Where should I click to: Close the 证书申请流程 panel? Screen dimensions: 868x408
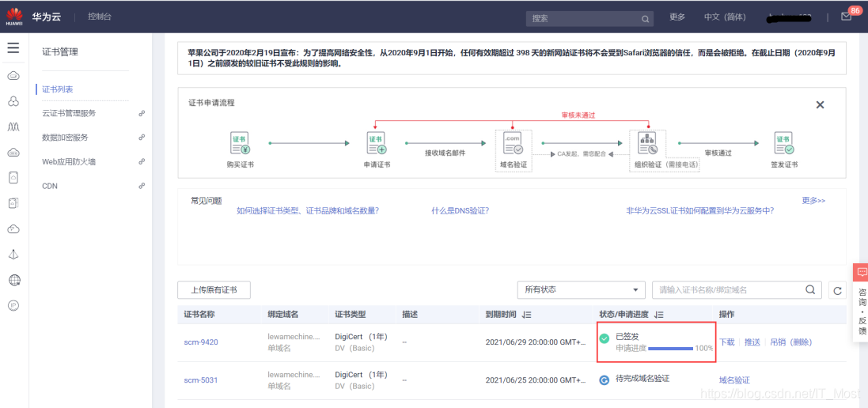tap(821, 104)
